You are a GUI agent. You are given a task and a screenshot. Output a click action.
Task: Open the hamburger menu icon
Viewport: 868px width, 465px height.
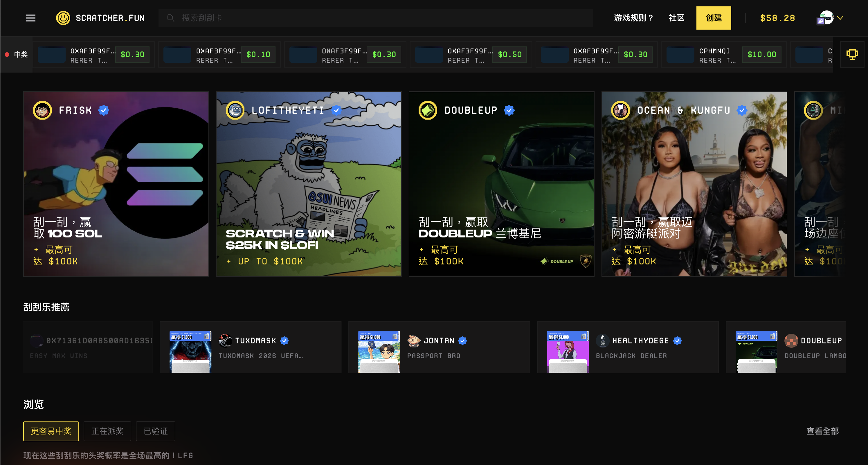point(31,18)
